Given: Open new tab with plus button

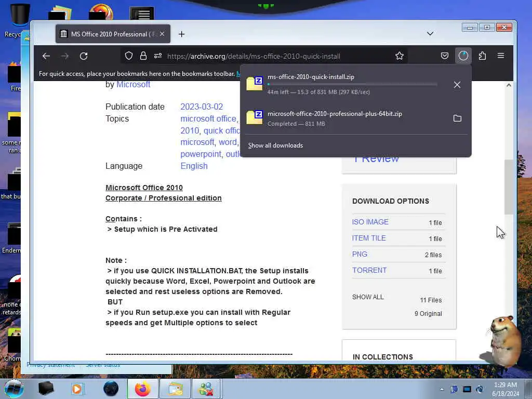Looking at the screenshot, I should (x=181, y=34).
